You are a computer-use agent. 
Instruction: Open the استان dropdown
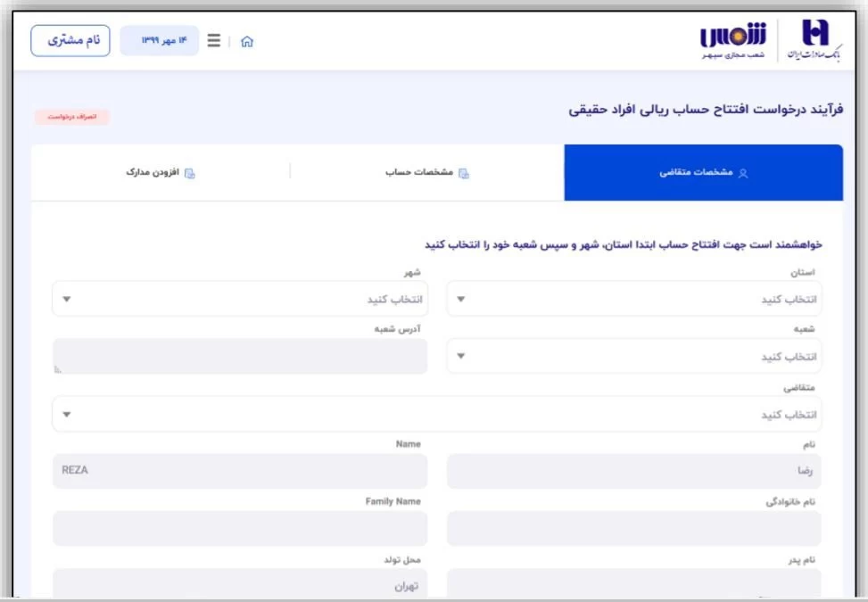coord(634,299)
